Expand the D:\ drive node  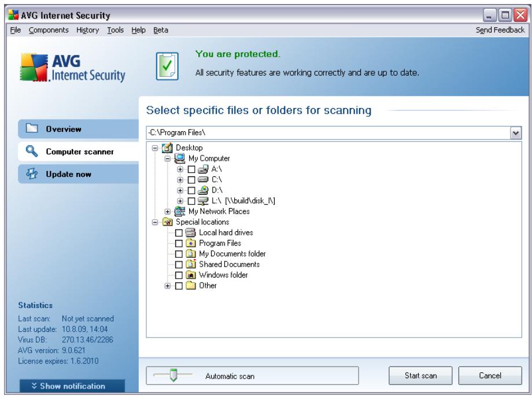pyautogui.click(x=180, y=190)
